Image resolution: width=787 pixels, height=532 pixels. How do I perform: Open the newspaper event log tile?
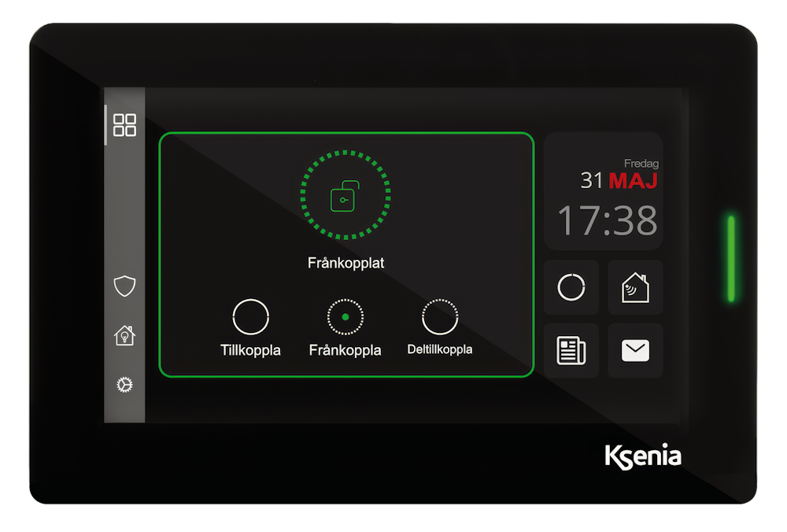[x=571, y=351]
